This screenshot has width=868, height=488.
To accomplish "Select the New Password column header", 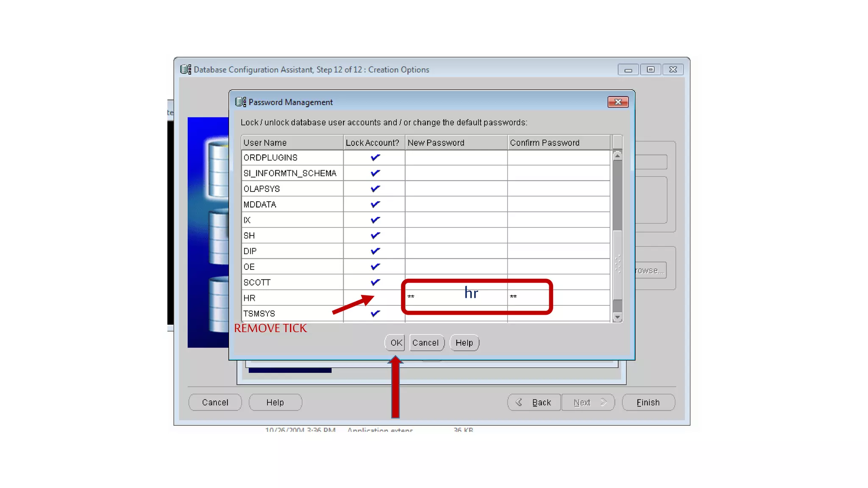I will pyautogui.click(x=456, y=143).
